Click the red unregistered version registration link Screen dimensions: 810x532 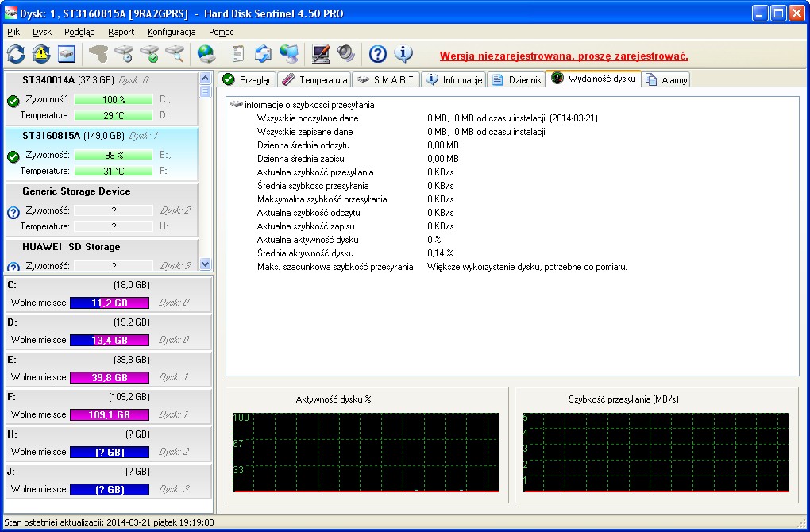(x=564, y=56)
